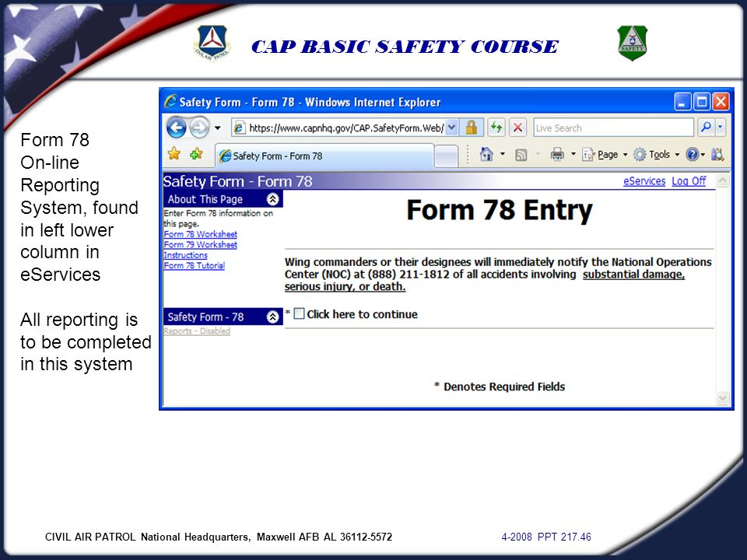
Task: Collapse the About This Page panel
Action: click(x=272, y=199)
